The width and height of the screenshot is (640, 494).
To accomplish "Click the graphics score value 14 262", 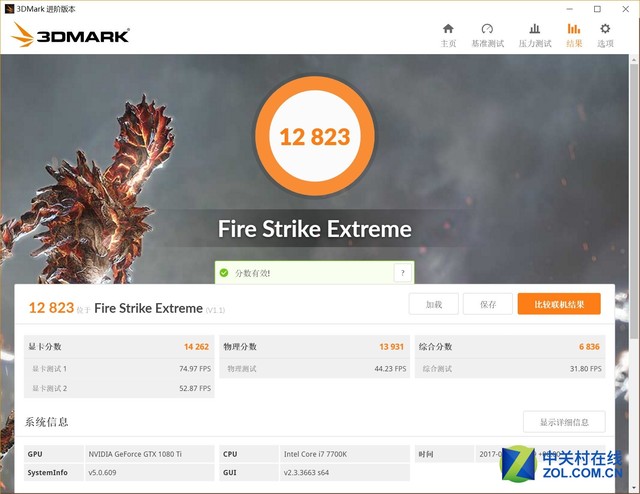I will (x=196, y=347).
